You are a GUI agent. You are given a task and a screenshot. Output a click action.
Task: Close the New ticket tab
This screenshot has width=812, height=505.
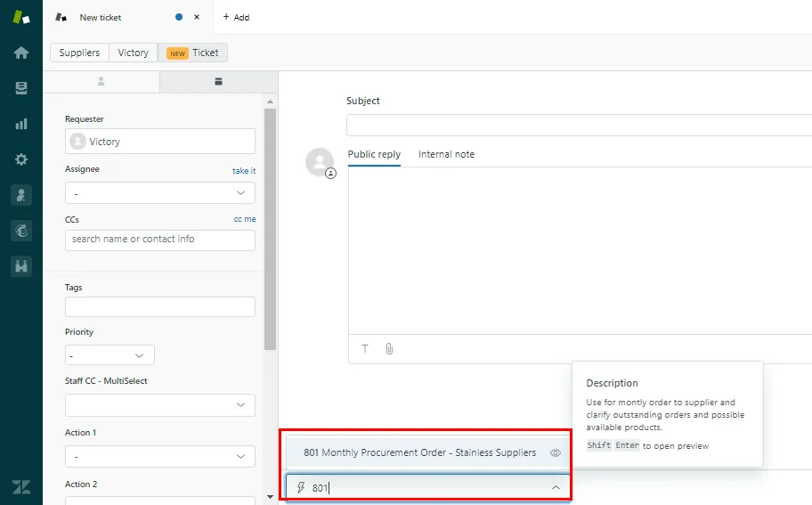click(197, 17)
